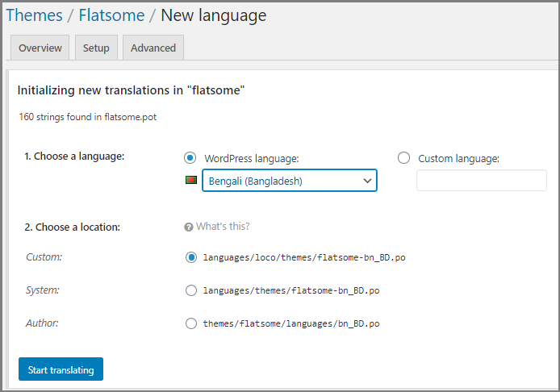Image resolution: width=560 pixels, height=392 pixels.
Task: Click the Start translating button
Action: 61,369
